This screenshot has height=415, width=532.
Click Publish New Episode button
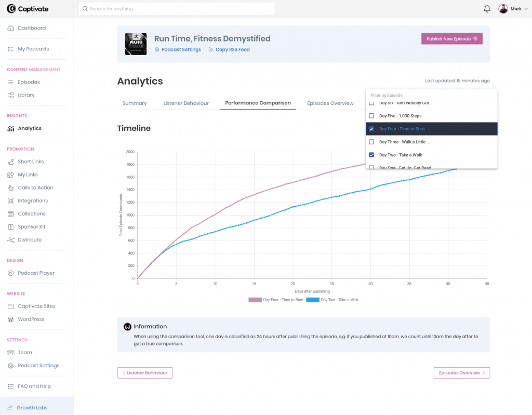[451, 38]
